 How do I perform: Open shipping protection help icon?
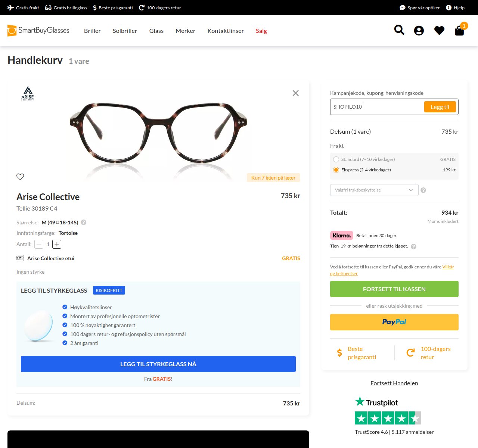[x=423, y=190]
